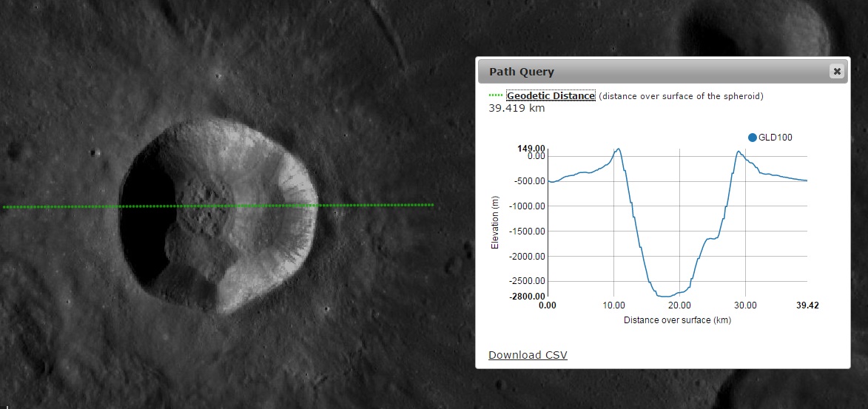Click the blue GLD100 legend dot

[753, 137]
